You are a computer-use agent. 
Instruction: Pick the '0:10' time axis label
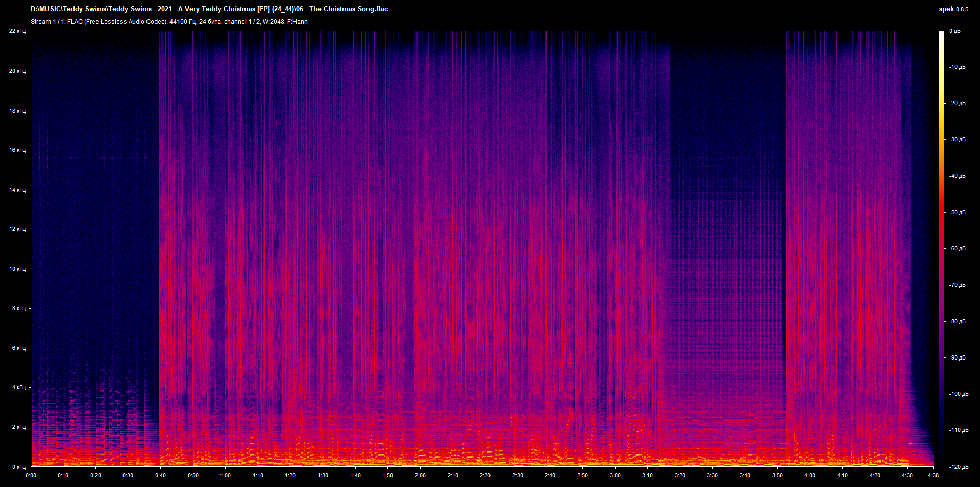(63, 475)
